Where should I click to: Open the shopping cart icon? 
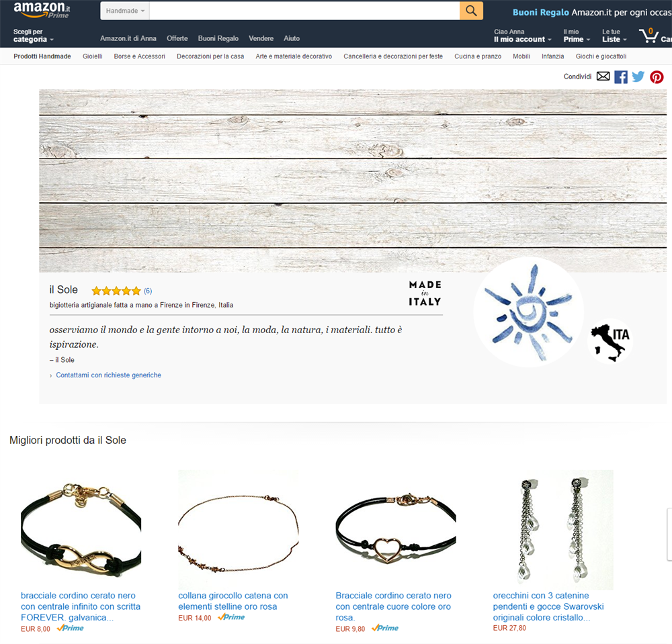coord(648,36)
